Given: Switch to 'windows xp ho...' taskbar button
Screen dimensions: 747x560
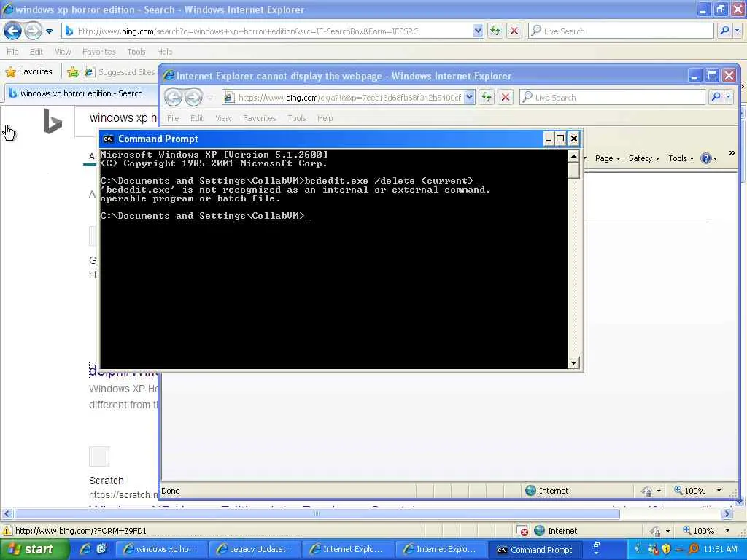Looking at the screenshot, I should point(161,550).
